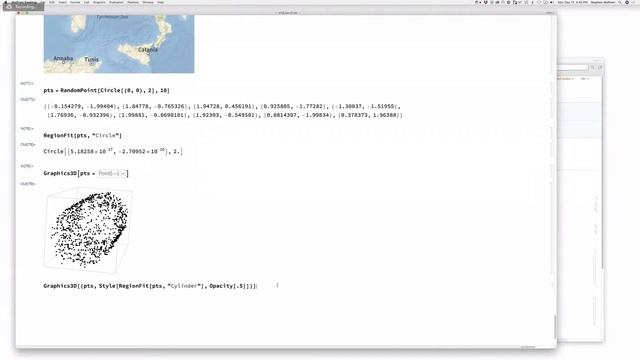The height and width of the screenshot is (360, 640).
Task: Click the Graphics3D RegionFit Cylinder input line
Action: pyautogui.click(x=150, y=286)
